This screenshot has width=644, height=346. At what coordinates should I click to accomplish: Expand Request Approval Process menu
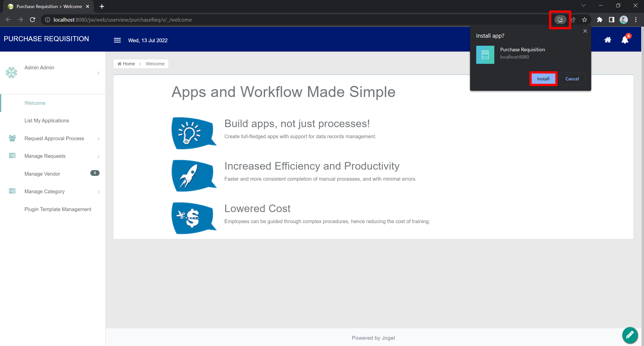[54, 138]
